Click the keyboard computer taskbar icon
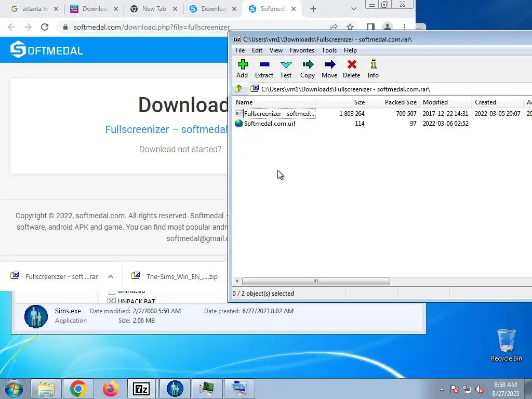This screenshot has width=532, height=399. point(239,389)
